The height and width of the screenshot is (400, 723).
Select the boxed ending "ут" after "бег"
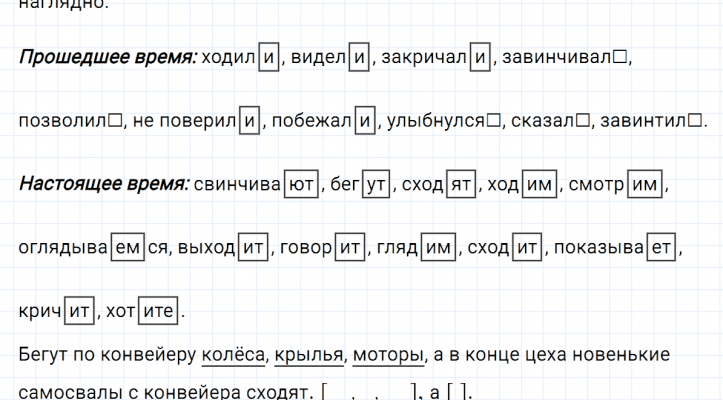pos(376,185)
